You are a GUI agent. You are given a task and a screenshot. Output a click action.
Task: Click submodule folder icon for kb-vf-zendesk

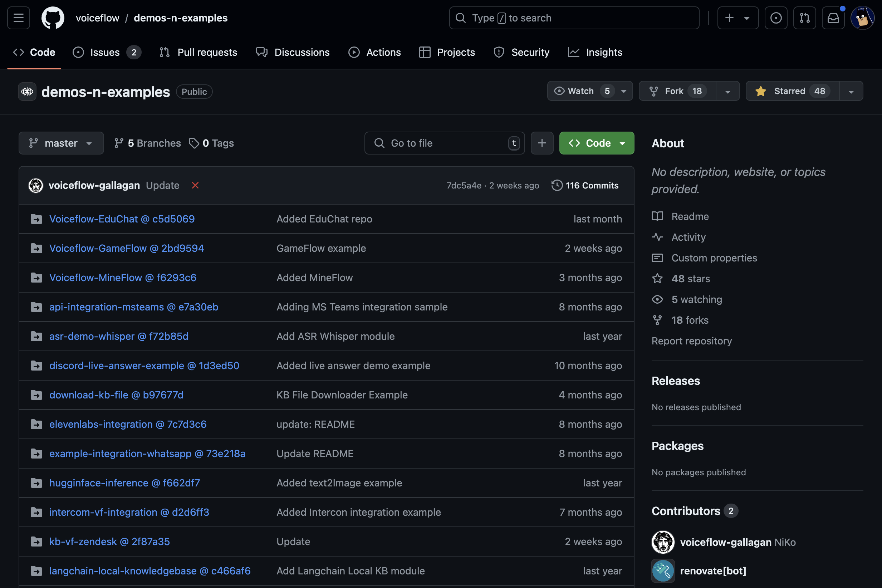point(36,542)
